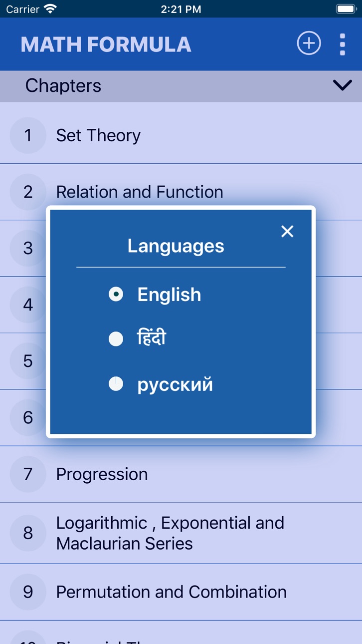Tap the number 6 chapter badge
Viewport: 362px width, 644px height.
[28, 417]
